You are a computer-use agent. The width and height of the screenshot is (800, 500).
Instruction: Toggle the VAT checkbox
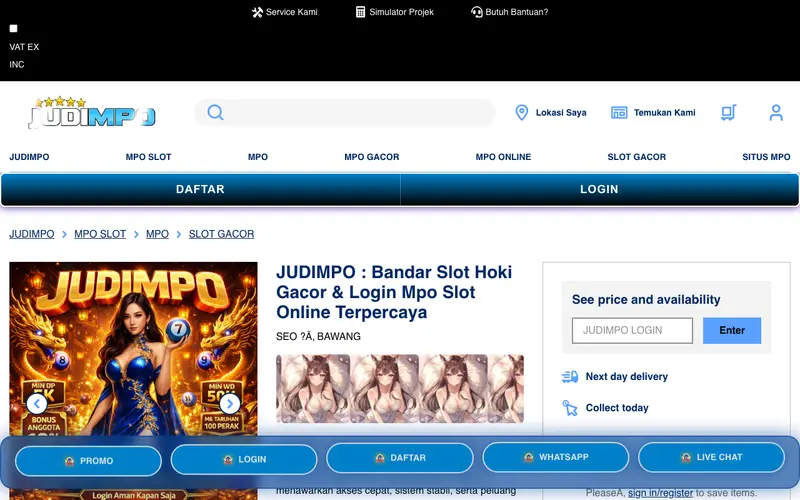pos(13,29)
